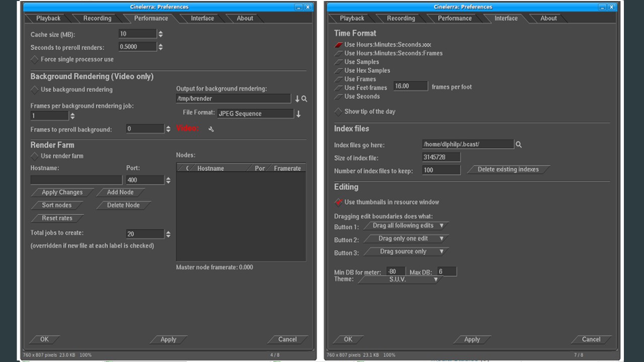Click Total jobs to create spinner
The image size is (644, 362).
click(x=168, y=234)
